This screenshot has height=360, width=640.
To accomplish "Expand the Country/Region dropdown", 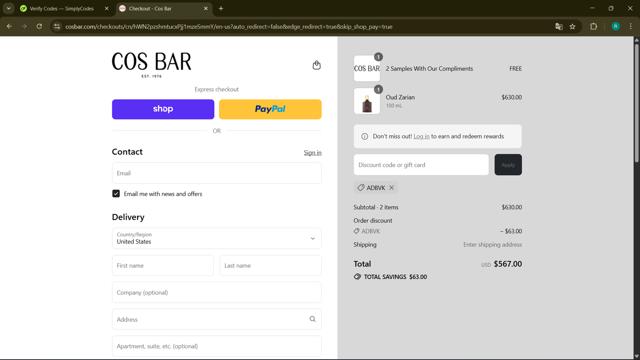I will point(217,238).
